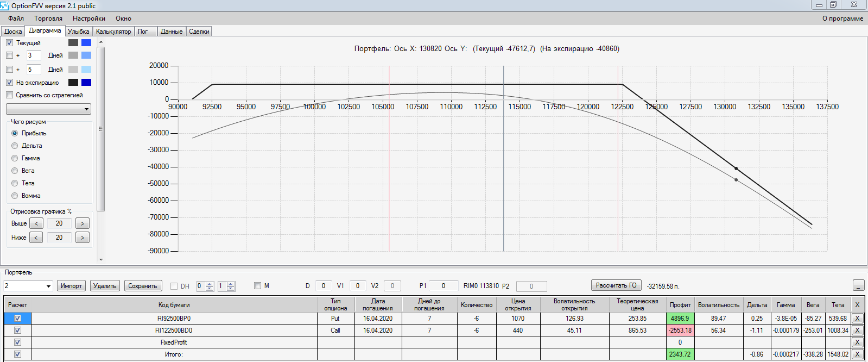
Task: Click the Сохранить button
Action: pos(143,286)
